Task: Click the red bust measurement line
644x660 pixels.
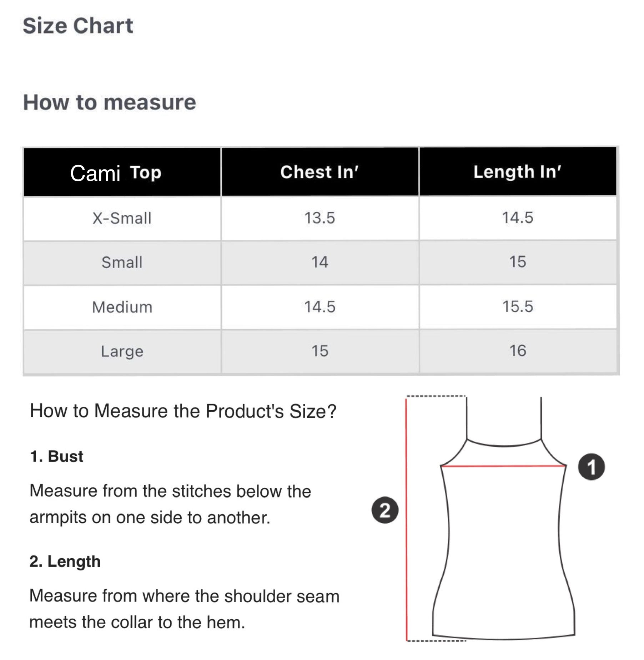Action: (x=503, y=466)
